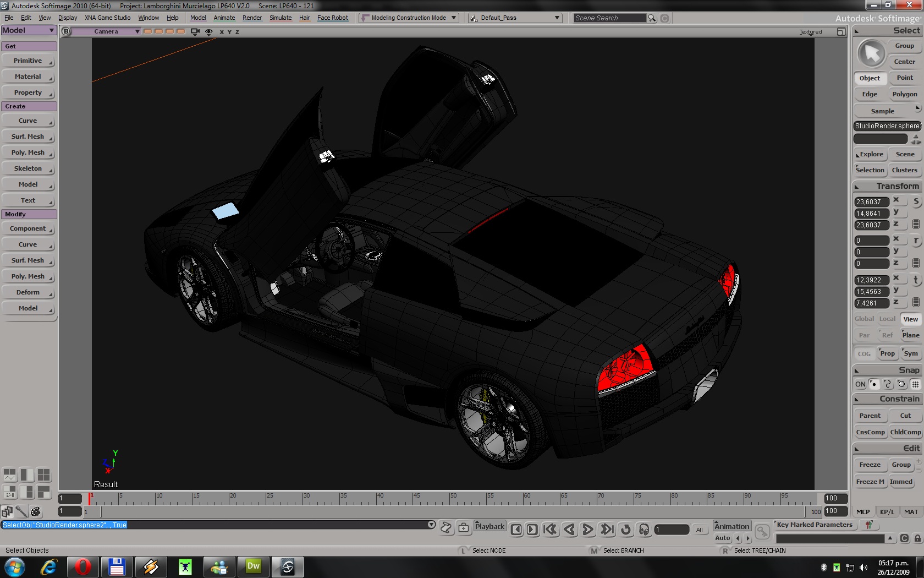Go to first frame

click(x=550, y=530)
